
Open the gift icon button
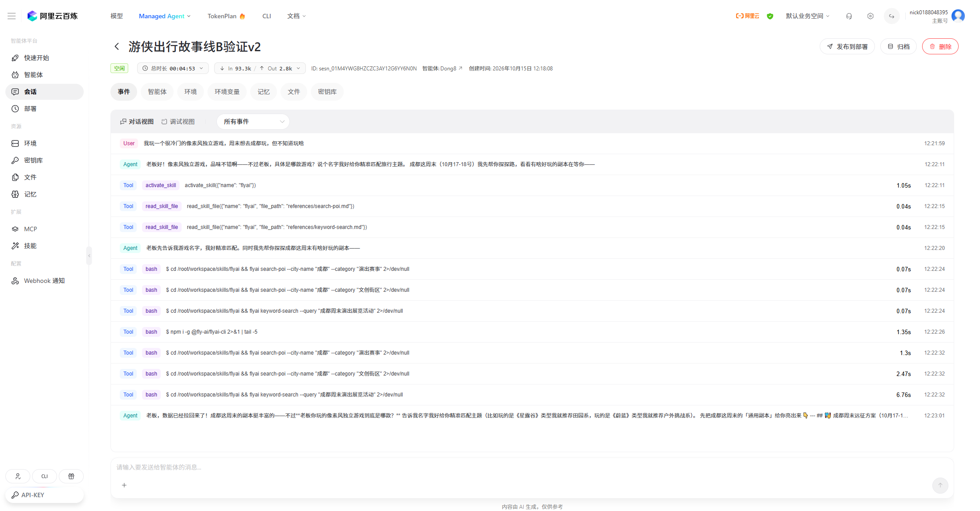(x=71, y=476)
